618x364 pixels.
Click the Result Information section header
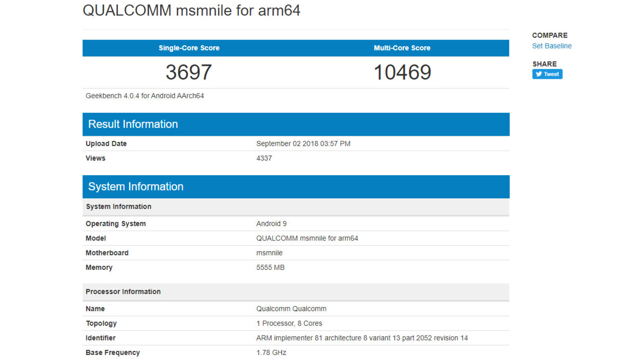pos(296,124)
